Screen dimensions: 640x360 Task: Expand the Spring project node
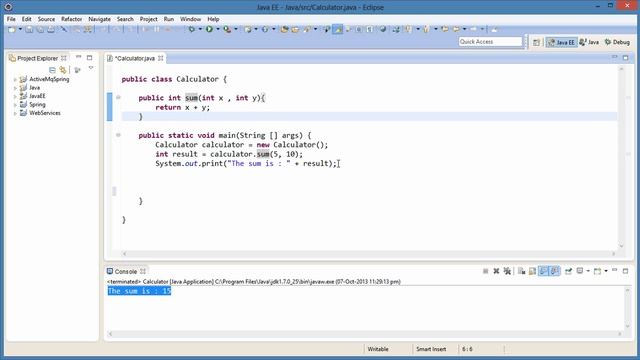pos(15,105)
